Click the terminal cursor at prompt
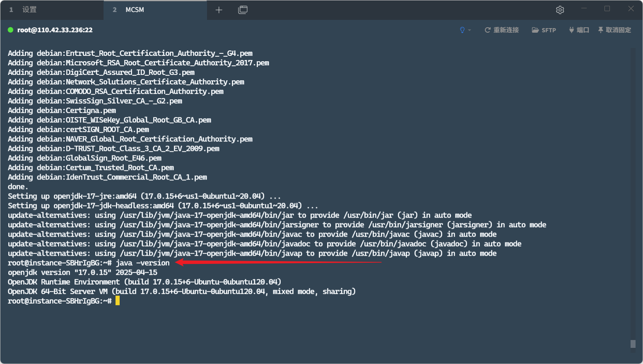The width and height of the screenshot is (643, 364). click(118, 301)
